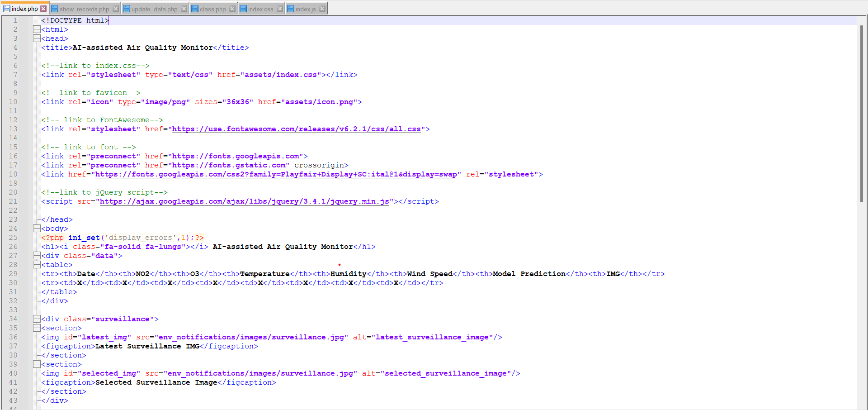
Task: Click the file icon on the class.php tab
Action: [194, 8]
